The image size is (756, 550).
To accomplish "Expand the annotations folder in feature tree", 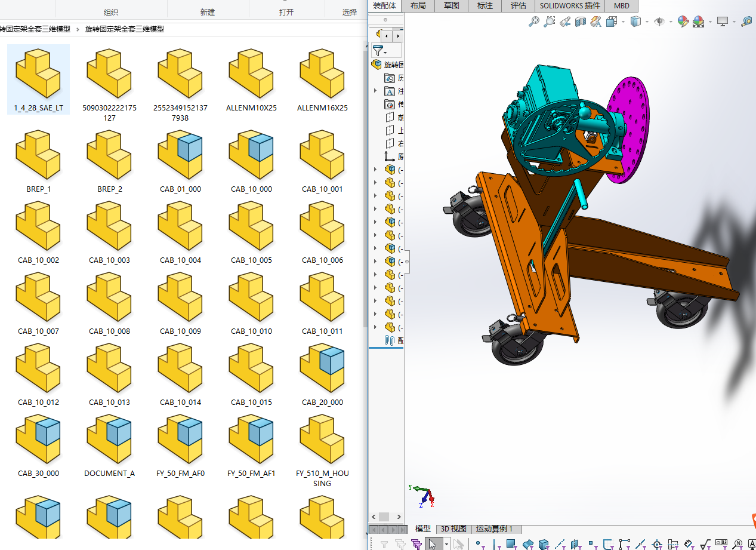I will [375, 91].
